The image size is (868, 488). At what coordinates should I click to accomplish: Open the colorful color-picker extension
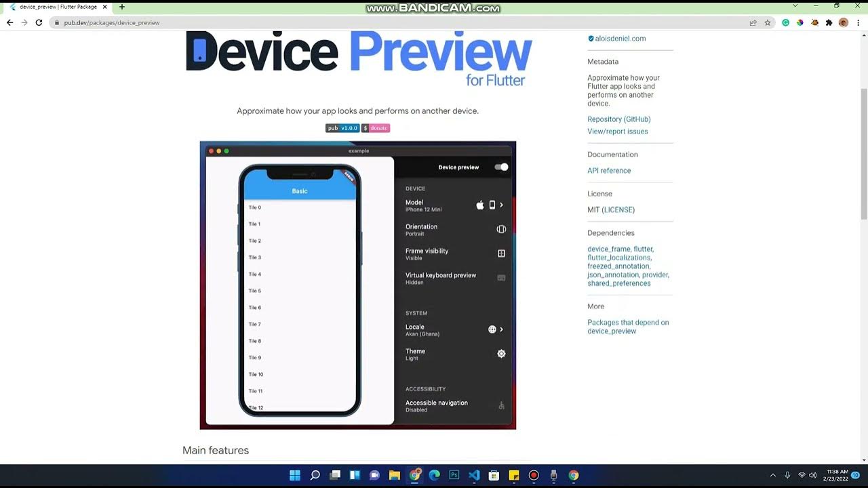[x=800, y=22]
